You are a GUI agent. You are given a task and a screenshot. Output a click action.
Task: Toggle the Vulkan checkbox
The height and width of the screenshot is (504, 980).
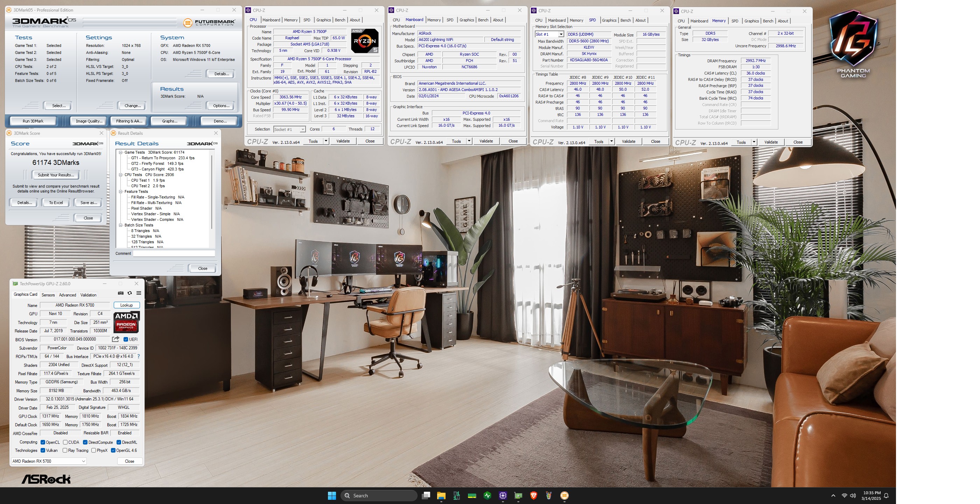(x=43, y=450)
